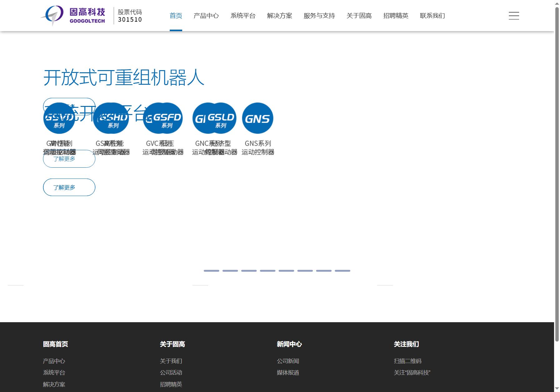This screenshot has height=392, width=560.
Task: Select the GSVD series circle icon
Action: (x=59, y=118)
